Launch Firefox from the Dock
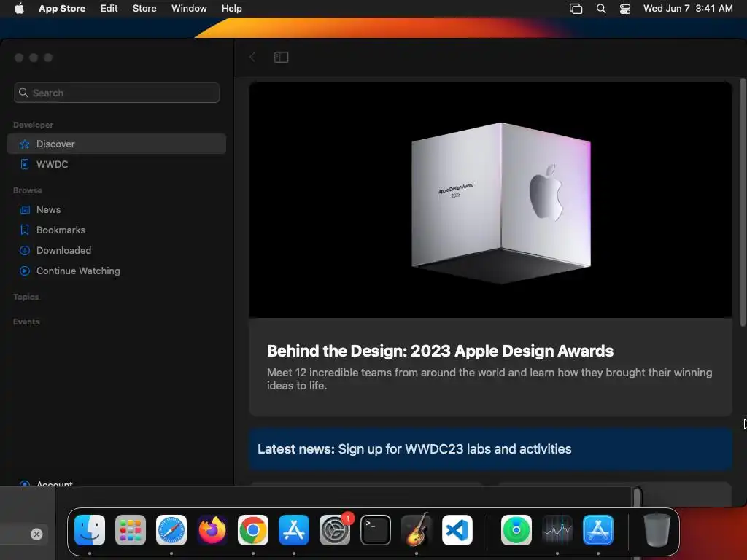 (x=212, y=530)
